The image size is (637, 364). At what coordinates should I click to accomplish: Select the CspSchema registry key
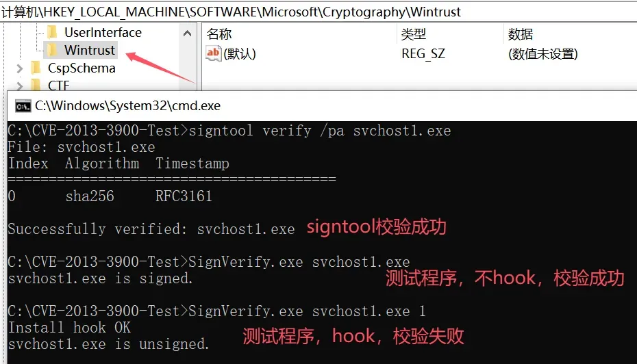click(x=82, y=68)
